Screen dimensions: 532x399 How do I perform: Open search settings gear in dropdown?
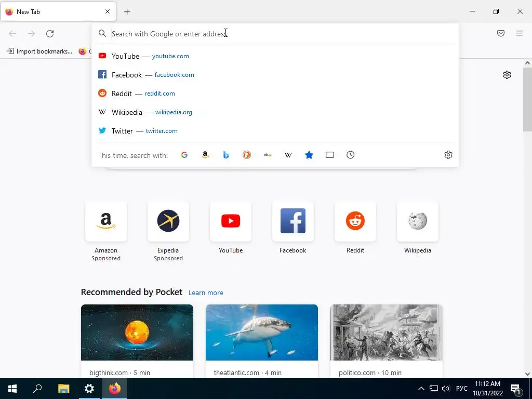448,155
